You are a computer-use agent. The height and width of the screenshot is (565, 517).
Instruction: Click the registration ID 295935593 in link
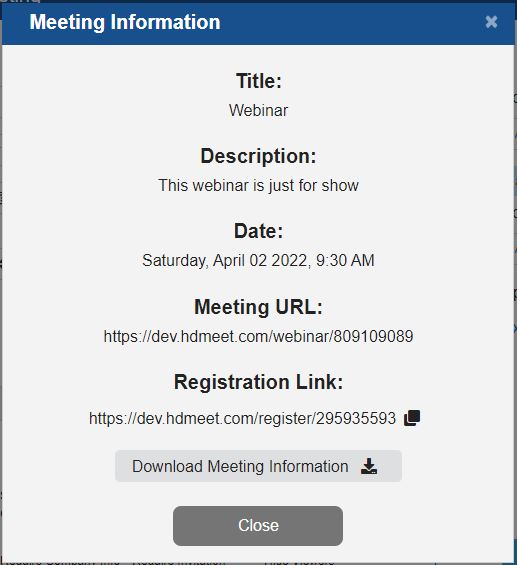pos(356,418)
